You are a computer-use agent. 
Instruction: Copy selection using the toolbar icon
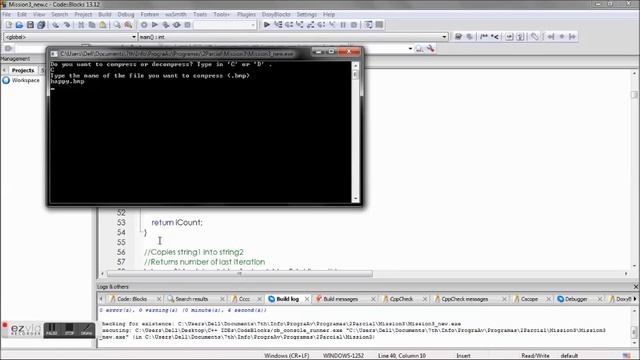pos(92,25)
